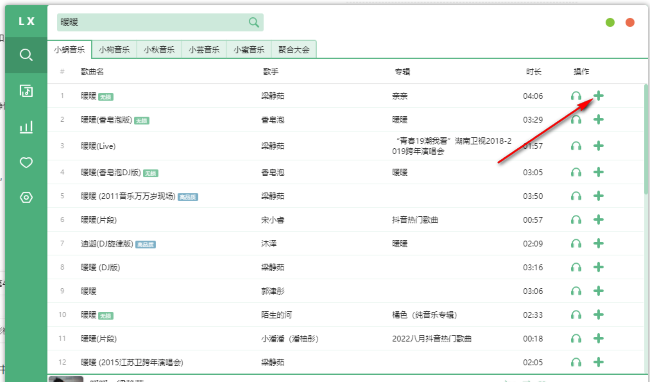Open the search page in the sidebar
The width and height of the screenshot is (650, 382).
(26, 55)
